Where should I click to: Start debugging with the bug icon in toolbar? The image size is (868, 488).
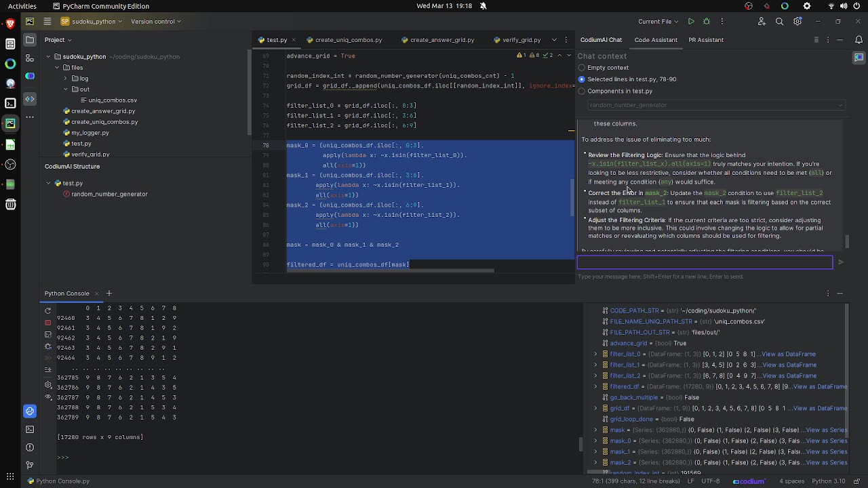706,22
